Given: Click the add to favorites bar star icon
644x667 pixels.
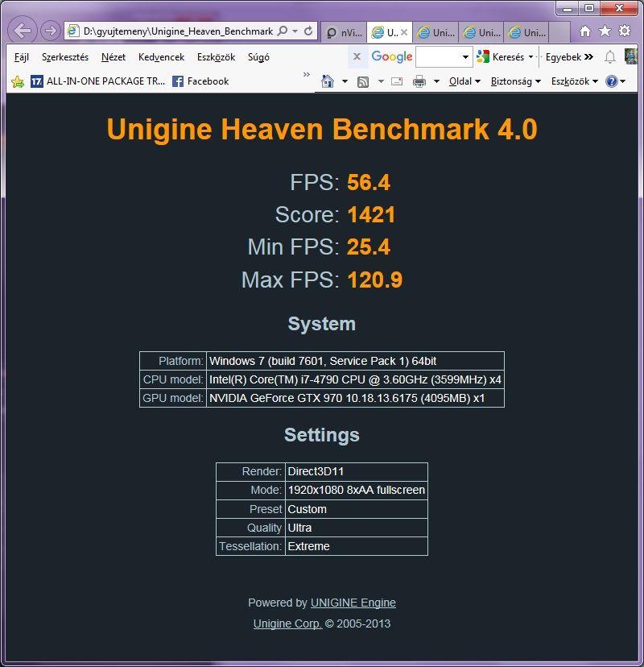Looking at the screenshot, I should coord(18,81).
